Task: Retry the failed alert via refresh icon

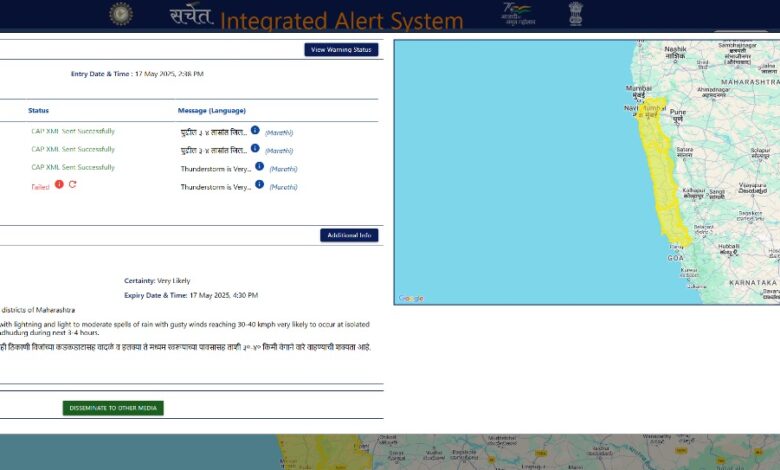Action: pyautogui.click(x=73, y=184)
